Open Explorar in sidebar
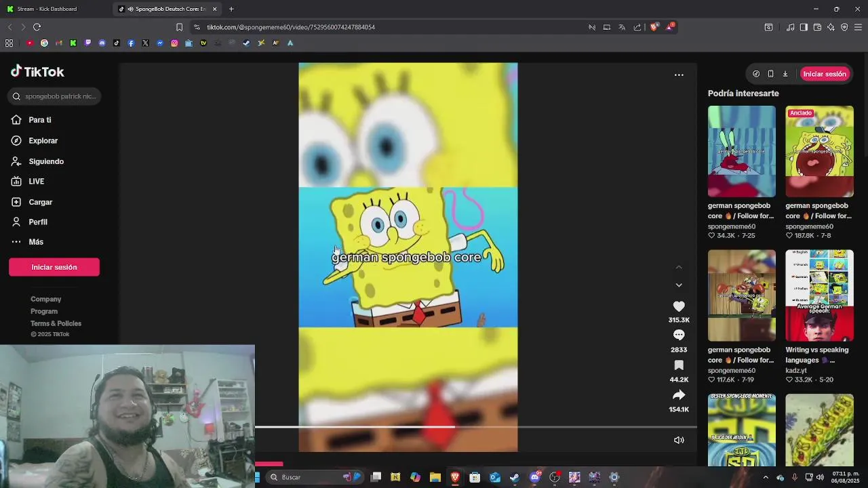The width and height of the screenshot is (868, 488). point(43,141)
